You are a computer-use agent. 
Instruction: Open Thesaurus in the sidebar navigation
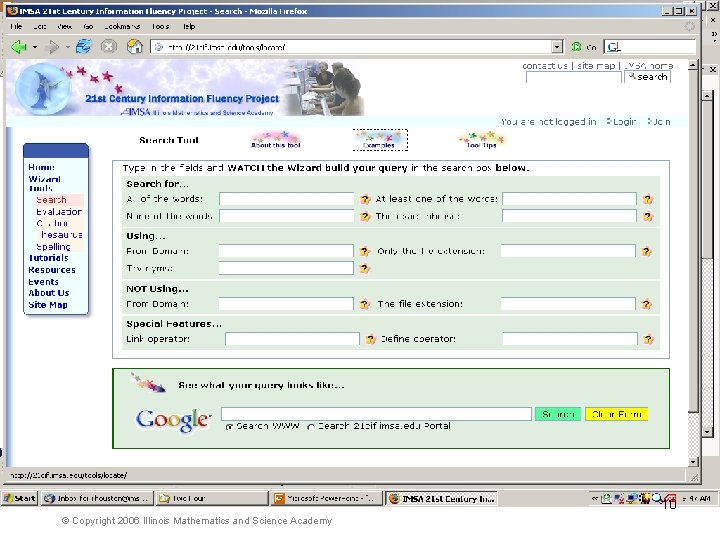pos(62,235)
